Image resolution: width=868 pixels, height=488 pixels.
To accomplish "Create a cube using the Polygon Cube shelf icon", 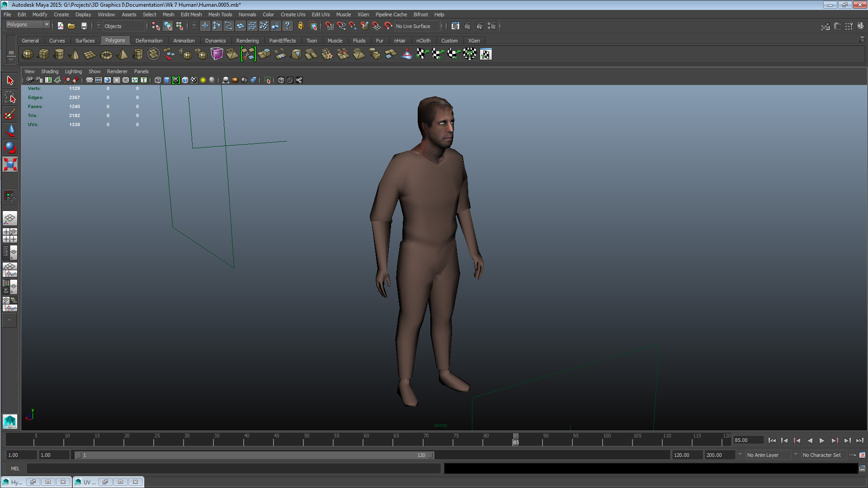I will pyautogui.click(x=43, y=54).
